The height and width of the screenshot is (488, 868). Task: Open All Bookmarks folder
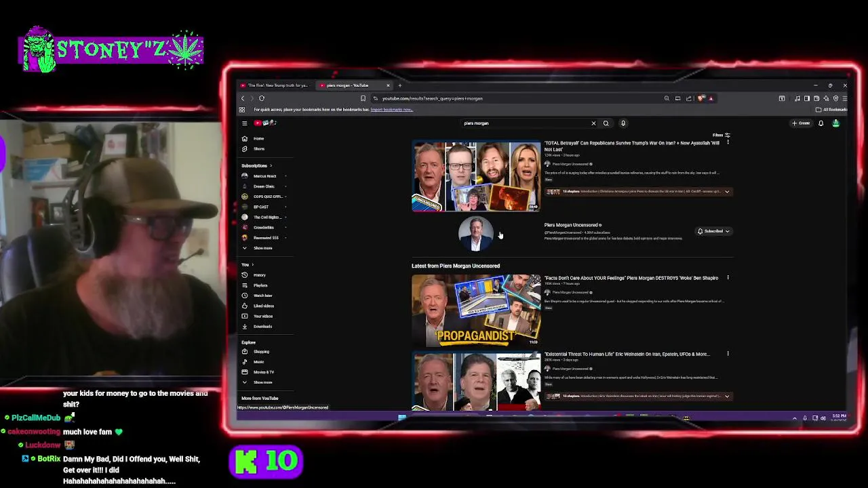pyautogui.click(x=832, y=110)
